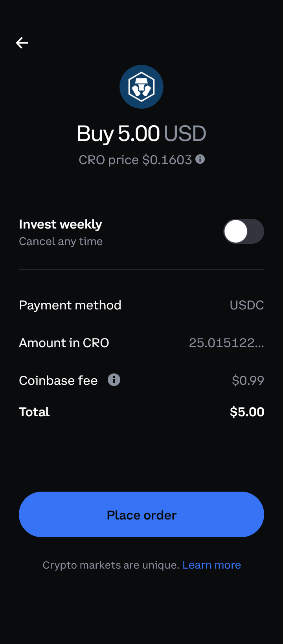Screen dimensions: 283x644
Task: Open the Learn more link
Action: (211, 565)
